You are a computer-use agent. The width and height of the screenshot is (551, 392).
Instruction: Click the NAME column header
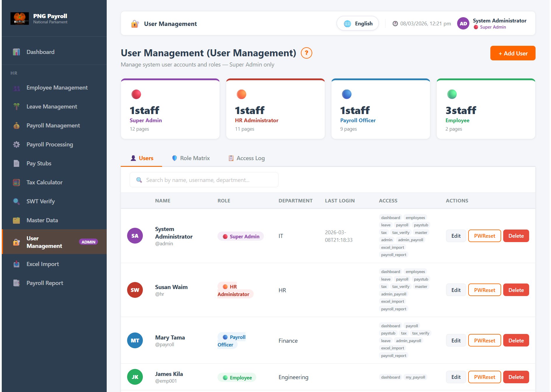tap(163, 201)
